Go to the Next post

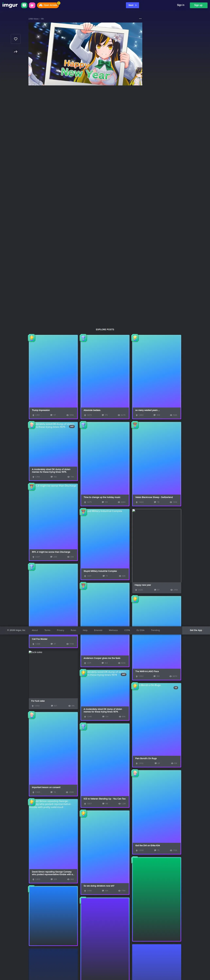[x=132, y=5]
